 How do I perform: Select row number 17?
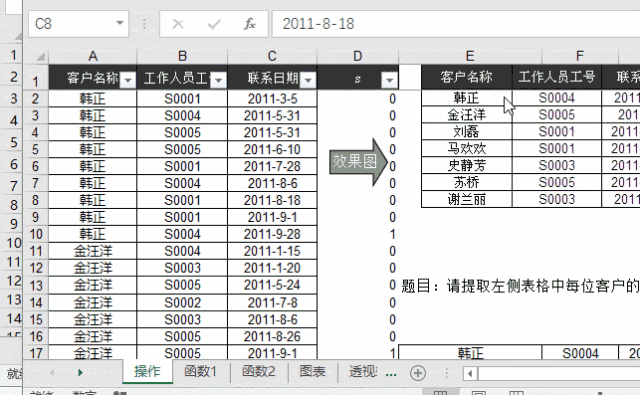36,353
